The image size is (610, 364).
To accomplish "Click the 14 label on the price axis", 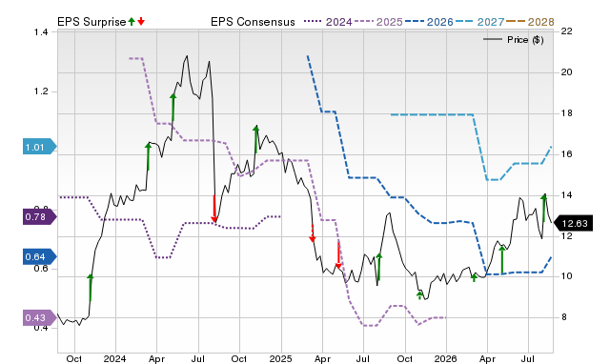I will [567, 194].
